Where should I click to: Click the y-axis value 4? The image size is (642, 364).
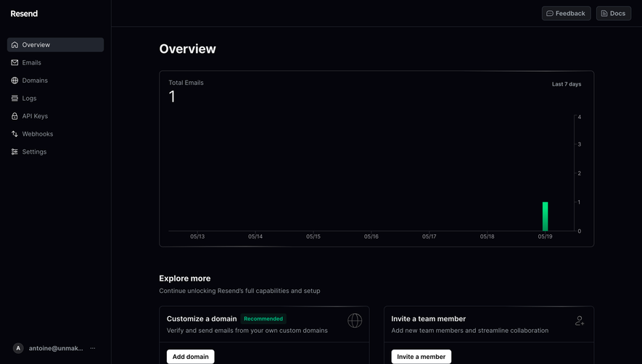click(x=580, y=117)
